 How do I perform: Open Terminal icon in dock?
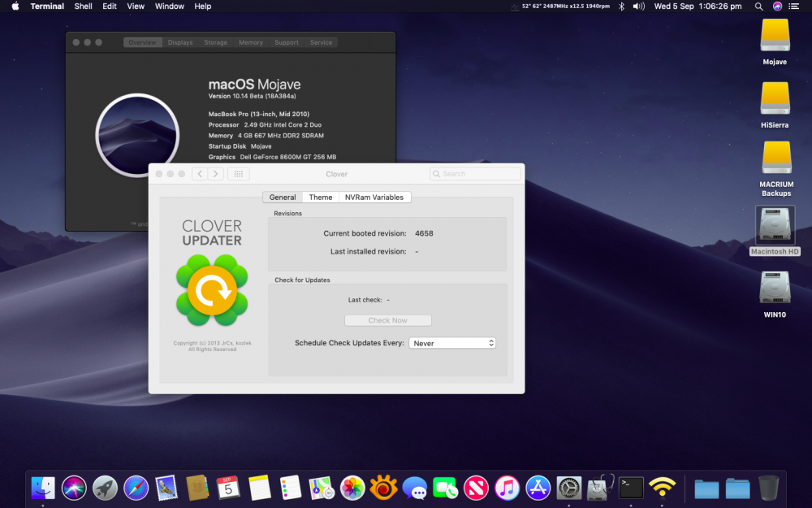[631, 488]
